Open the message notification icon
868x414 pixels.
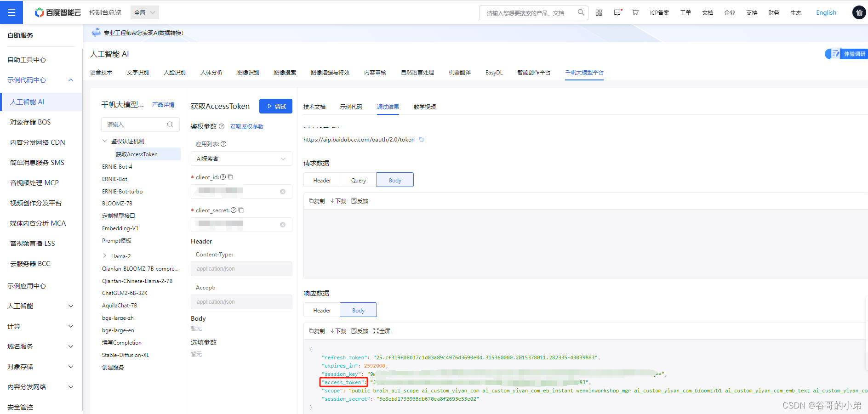tap(617, 12)
